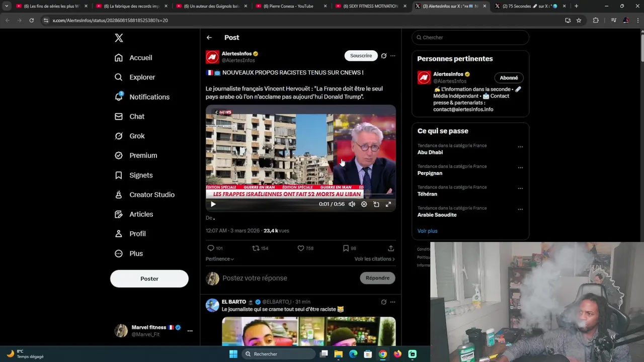Open Signets bookmarks
This screenshot has height=362, width=644.
pyautogui.click(x=133, y=175)
